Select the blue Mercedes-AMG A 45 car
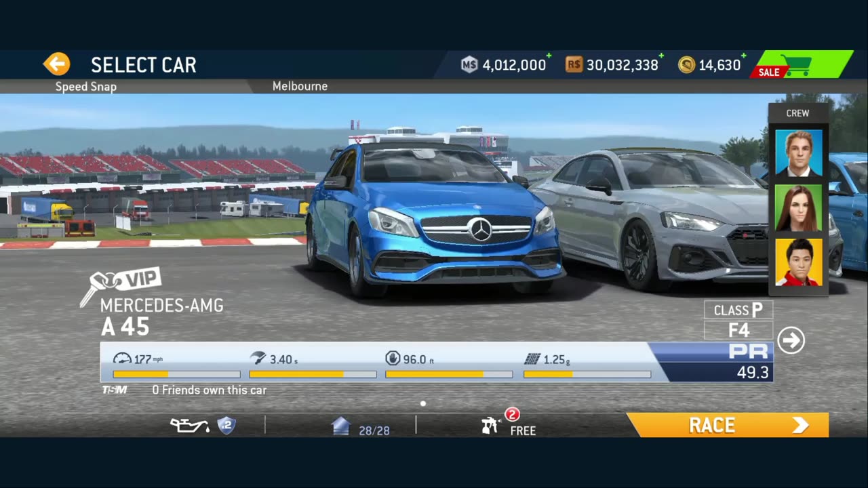Screen dimensions: 868x488 pos(434,220)
